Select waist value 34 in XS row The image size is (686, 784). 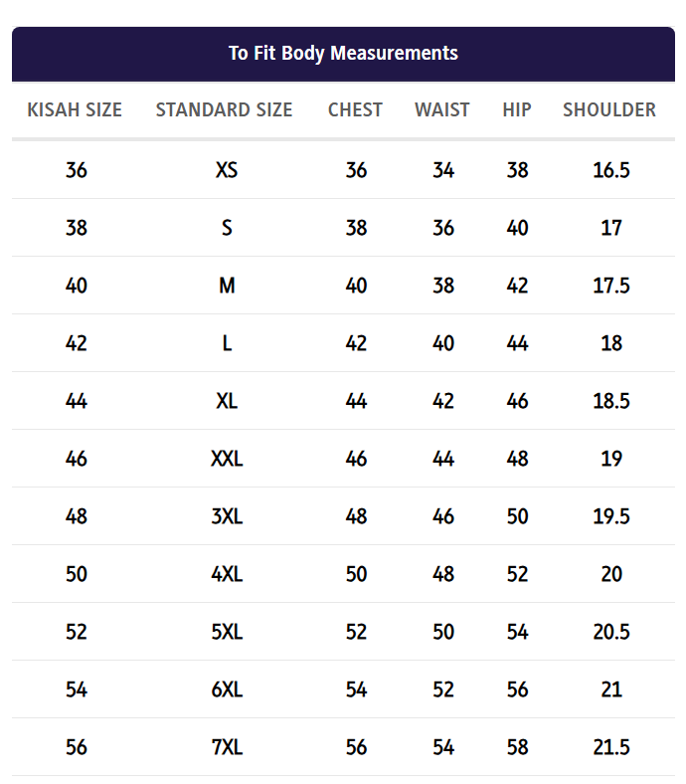pyautogui.click(x=443, y=170)
